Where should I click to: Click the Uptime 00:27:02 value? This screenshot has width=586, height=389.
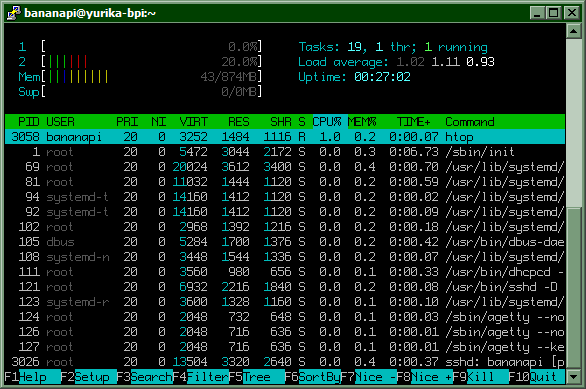(x=382, y=77)
